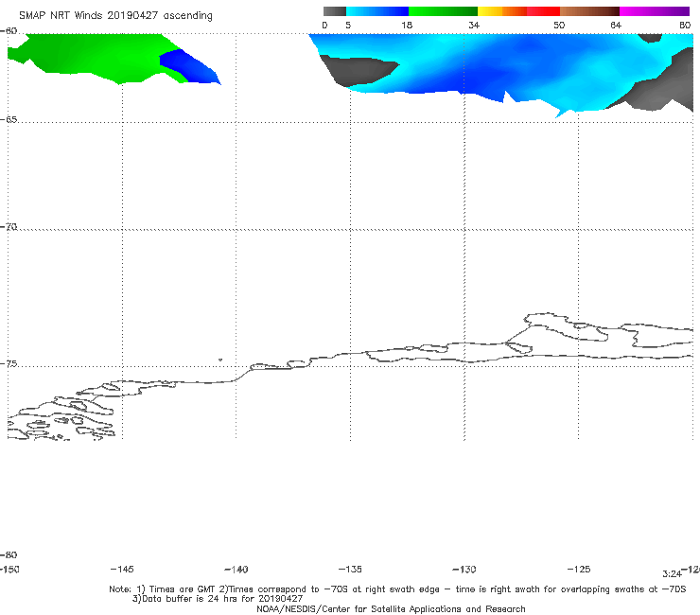This screenshot has height=615, width=700.
Task: Click the light blue color bar segment
Action: point(377,11)
